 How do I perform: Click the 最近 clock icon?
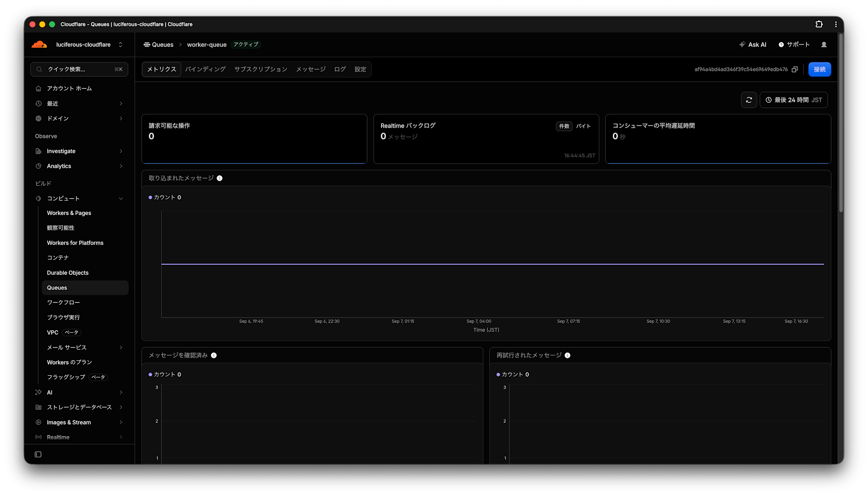(39, 104)
